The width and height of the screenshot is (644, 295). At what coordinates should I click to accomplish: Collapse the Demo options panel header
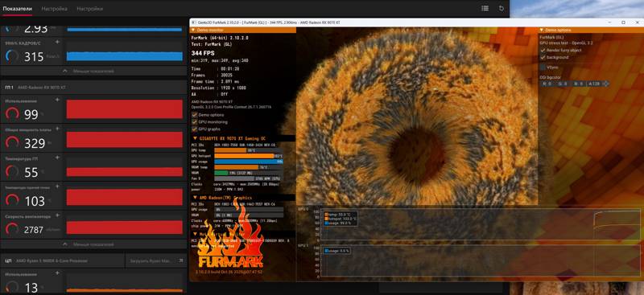coord(542,30)
